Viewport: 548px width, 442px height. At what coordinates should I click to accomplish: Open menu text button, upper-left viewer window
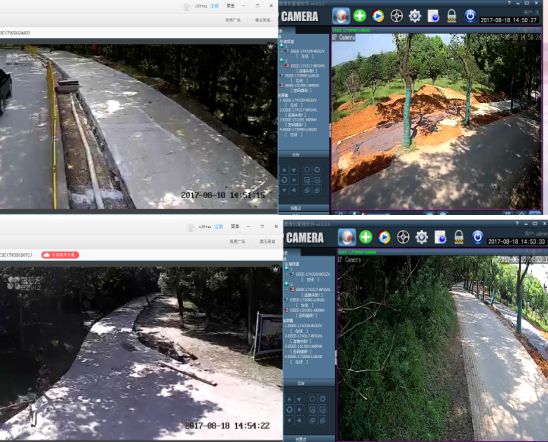click(230, 6)
